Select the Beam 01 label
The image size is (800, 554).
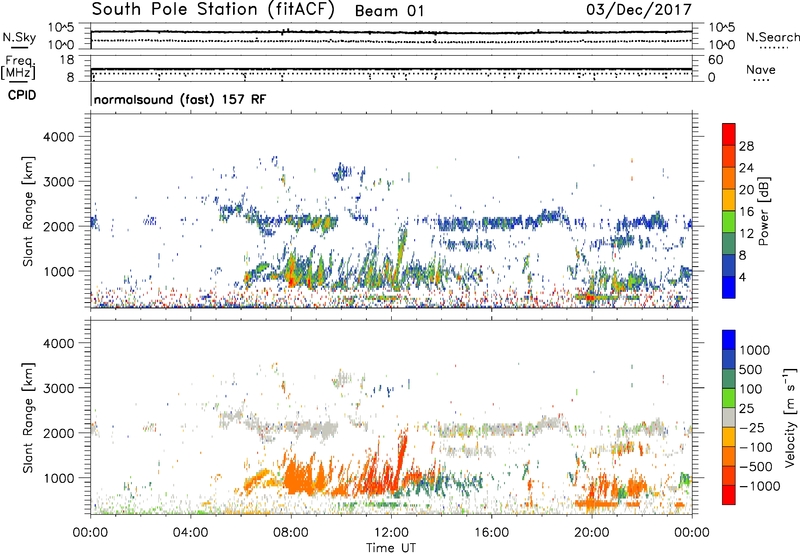(389, 11)
